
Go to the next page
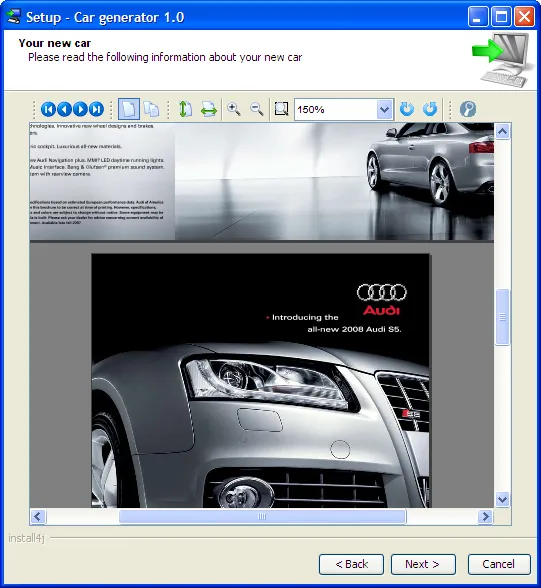coord(80,110)
